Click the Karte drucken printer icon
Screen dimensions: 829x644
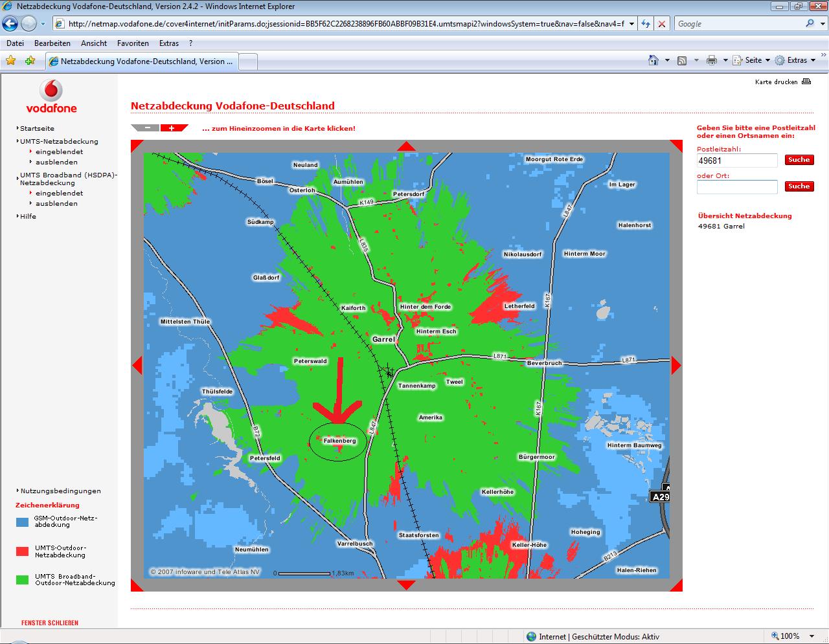[x=806, y=82]
